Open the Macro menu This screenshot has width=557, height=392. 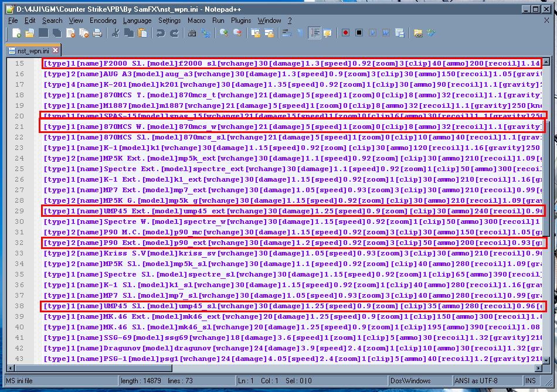(x=196, y=21)
